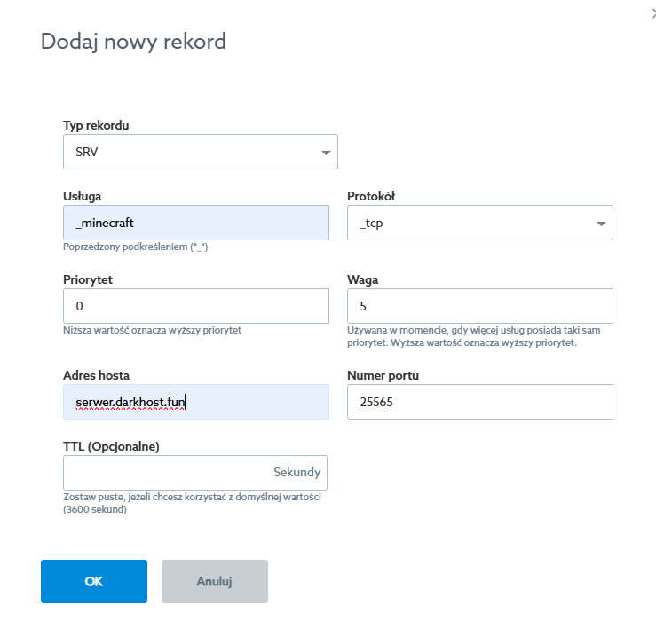Click the Sekundy suffix in the TTL field
The image size is (656, 644).
(296, 473)
